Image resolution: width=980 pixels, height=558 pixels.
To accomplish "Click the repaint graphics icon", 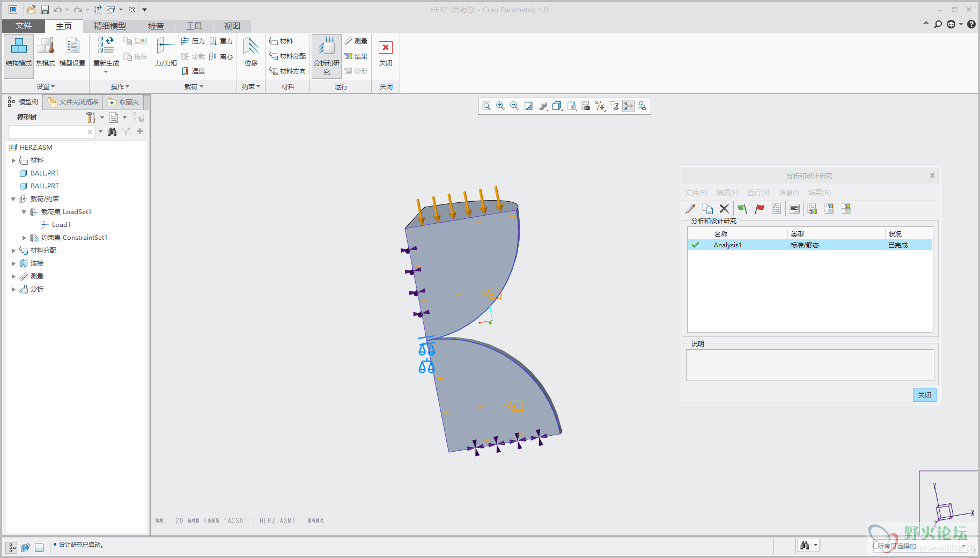I will 528,106.
